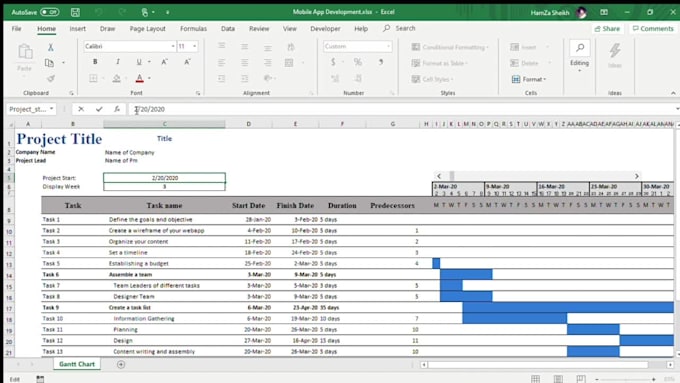Viewport: 680px width, 383px height.
Task: Switch to the Page Layout tab
Action: click(147, 29)
